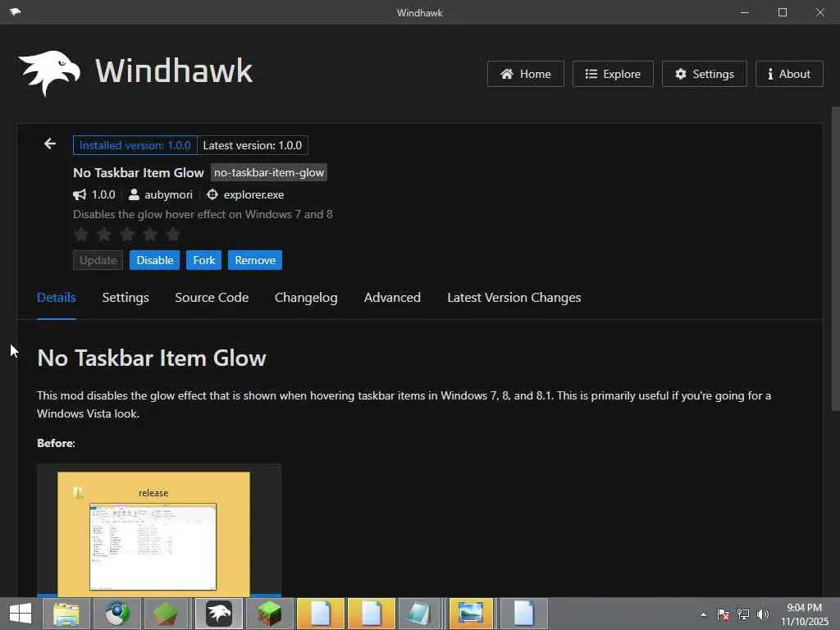Open the network tray icon

coord(743,614)
